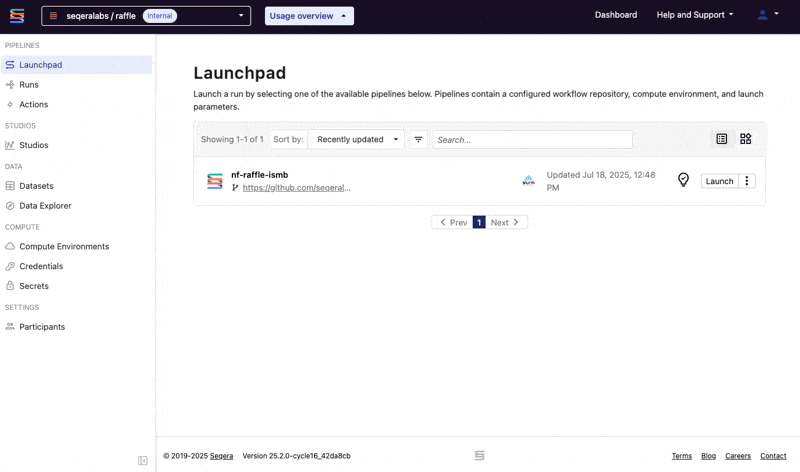The height and width of the screenshot is (472, 800).
Task: Switch to list view layout
Action: click(722, 139)
